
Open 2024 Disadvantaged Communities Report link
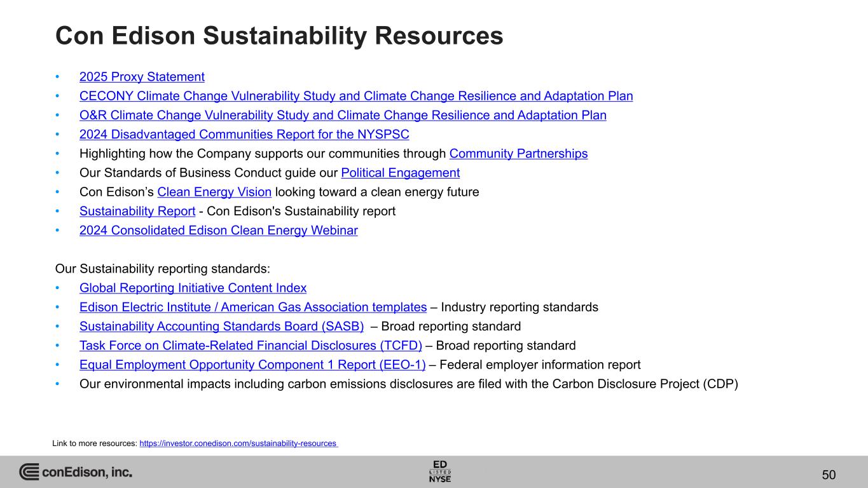[244, 134]
